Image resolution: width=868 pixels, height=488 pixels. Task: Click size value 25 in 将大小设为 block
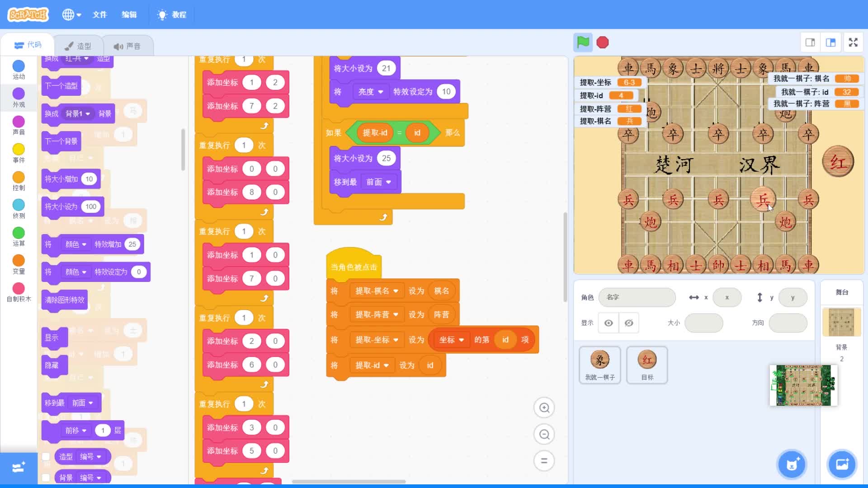pos(386,159)
